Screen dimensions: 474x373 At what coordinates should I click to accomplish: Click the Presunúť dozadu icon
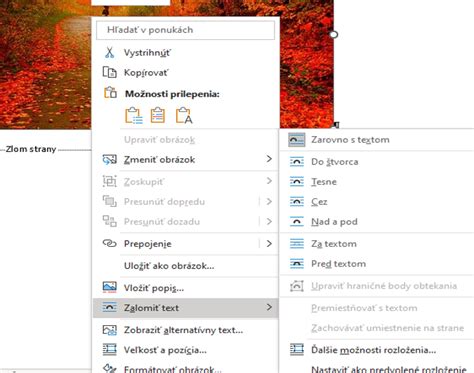coord(109,221)
